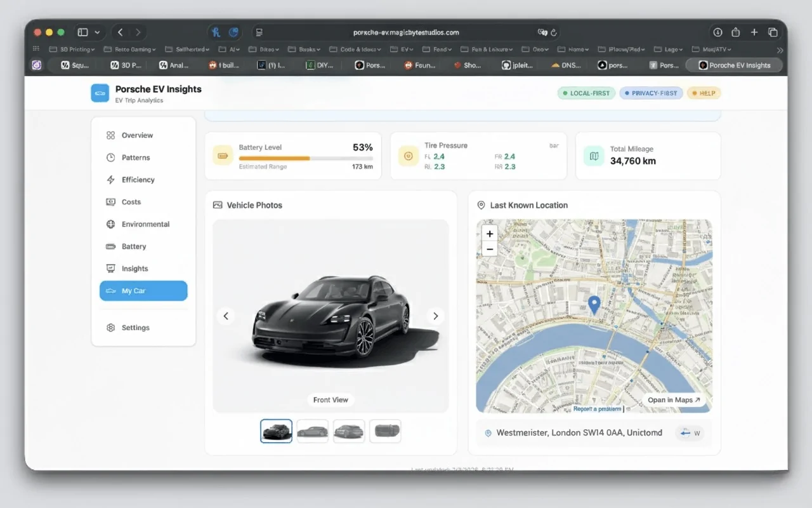
Task: Open the Bikes bookmarks folder
Action: pyautogui.click(x=264, y=49)
